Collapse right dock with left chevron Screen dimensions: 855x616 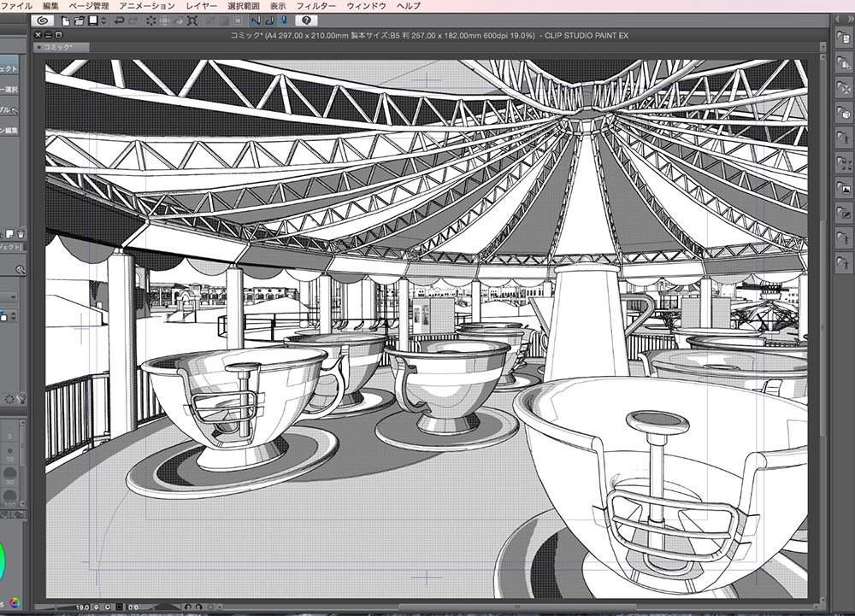click(x=838, y=19)
